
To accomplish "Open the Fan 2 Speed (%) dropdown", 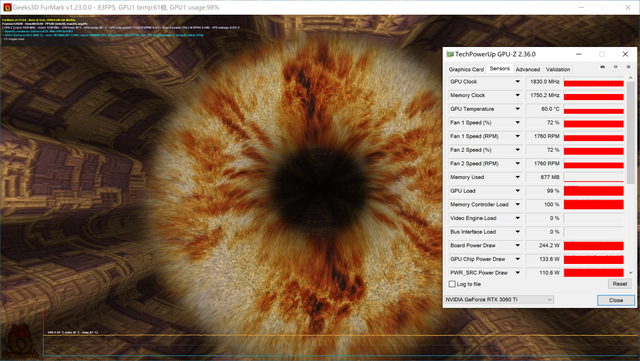I will click(x=518, y=150).
